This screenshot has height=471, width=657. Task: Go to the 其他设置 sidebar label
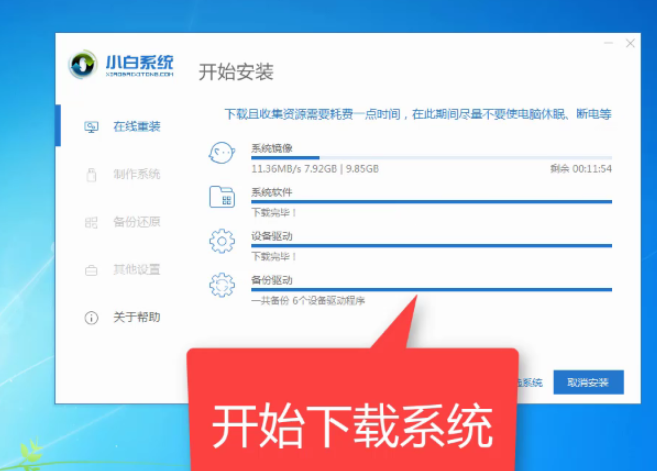136,270
